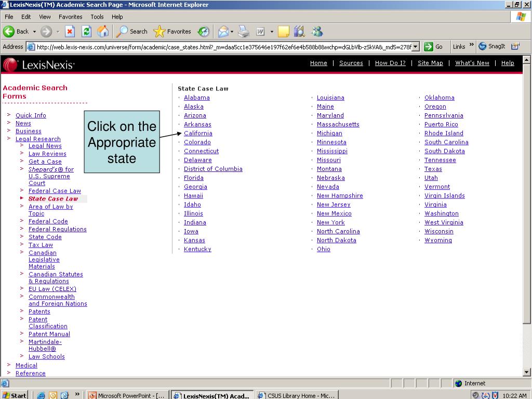This screenshot has height=399, width=532.
Task: Click the SnagIt capture window icon
Action: coord(515,46)
